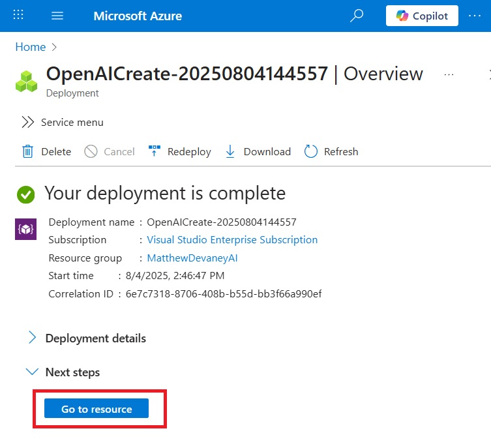491x448 pixels.
Task: Select the Correlation ID value text
Action: click(224, 294)
